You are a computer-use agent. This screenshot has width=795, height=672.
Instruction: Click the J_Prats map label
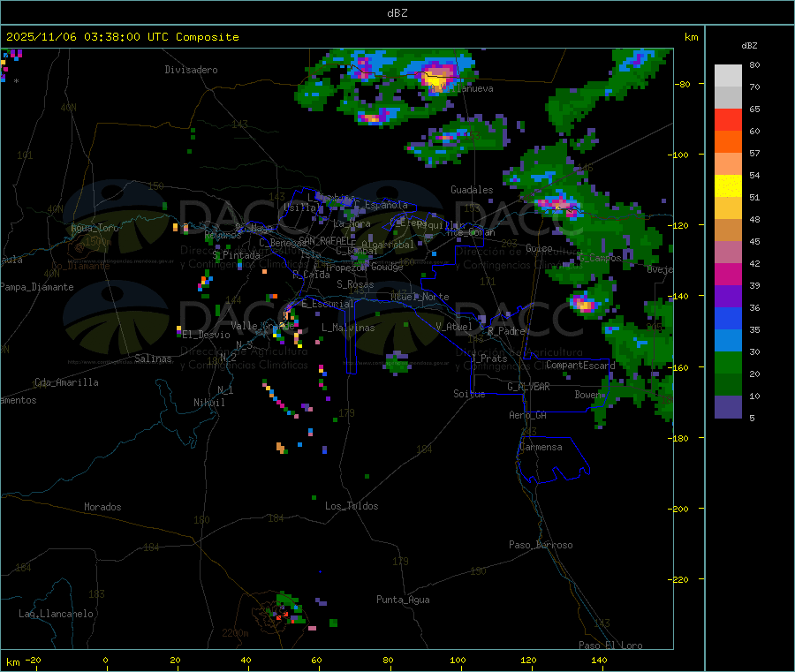[x=488, y=359]
